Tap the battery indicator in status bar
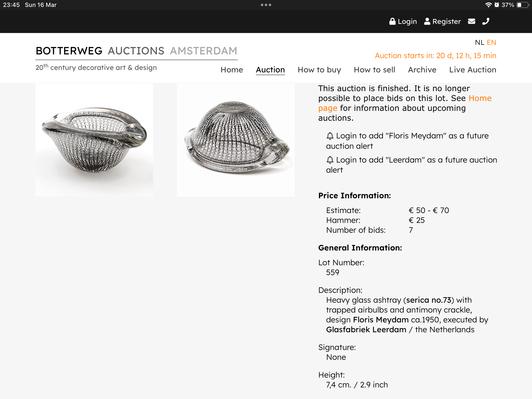532x399 pixels. [x=523, y=5]
